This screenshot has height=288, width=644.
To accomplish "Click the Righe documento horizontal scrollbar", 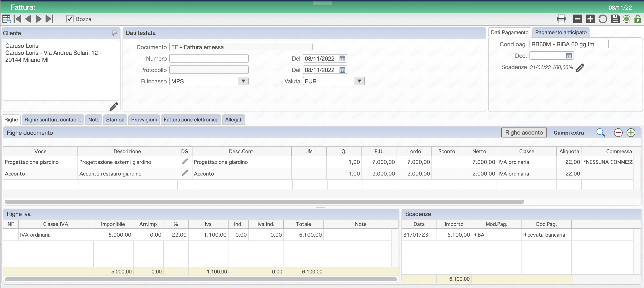I will [x=264, y=202].
